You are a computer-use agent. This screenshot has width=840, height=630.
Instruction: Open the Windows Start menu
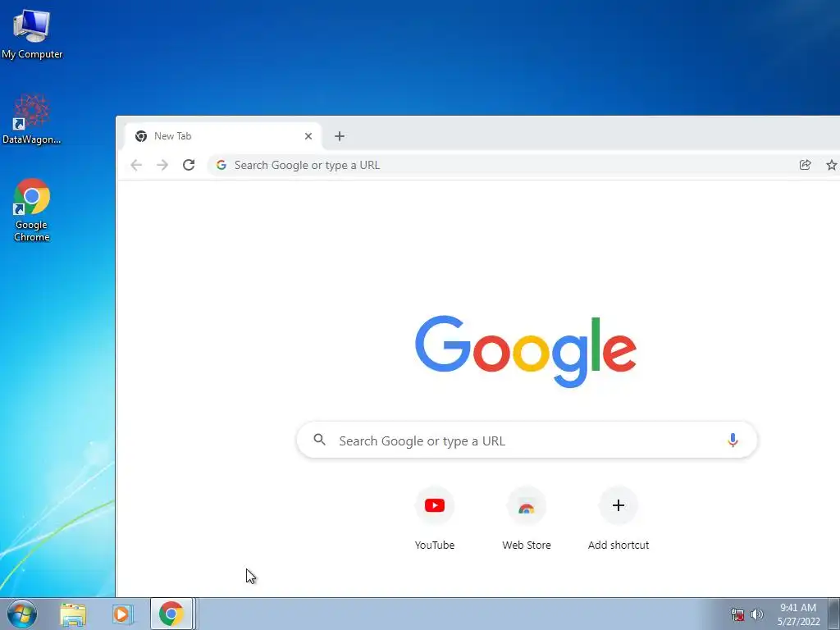pyautogui.click(x=22, y=614)
